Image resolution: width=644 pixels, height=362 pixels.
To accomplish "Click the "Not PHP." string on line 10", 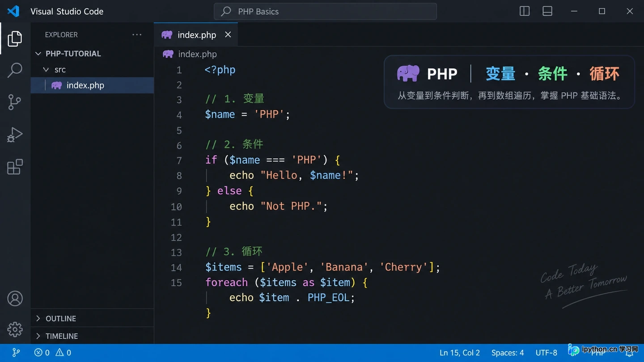I will [291, 206].
